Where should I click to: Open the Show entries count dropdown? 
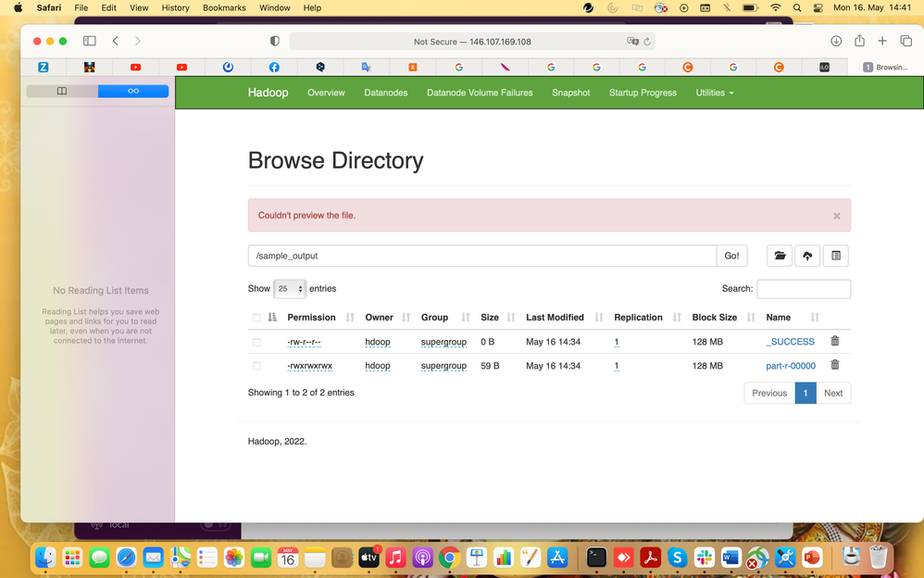coord(290,288)
